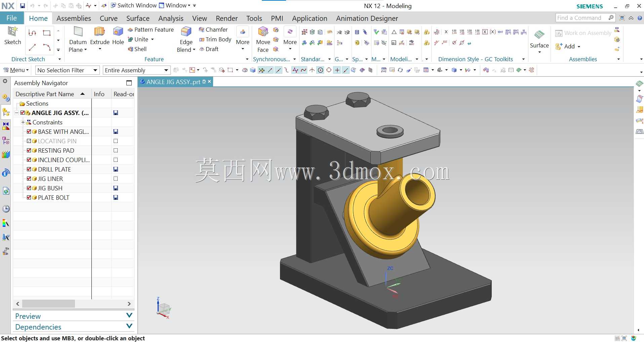Switch to the Render ribbon tab

[227, 18]
